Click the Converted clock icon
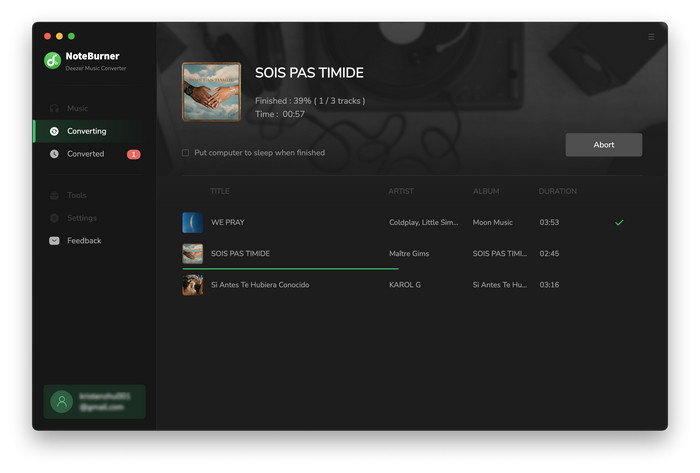 coord(54,154)
